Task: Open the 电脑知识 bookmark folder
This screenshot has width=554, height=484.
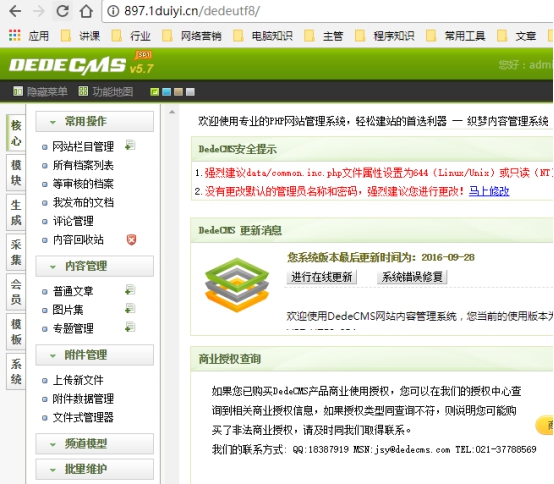Action: coord(263,36)
